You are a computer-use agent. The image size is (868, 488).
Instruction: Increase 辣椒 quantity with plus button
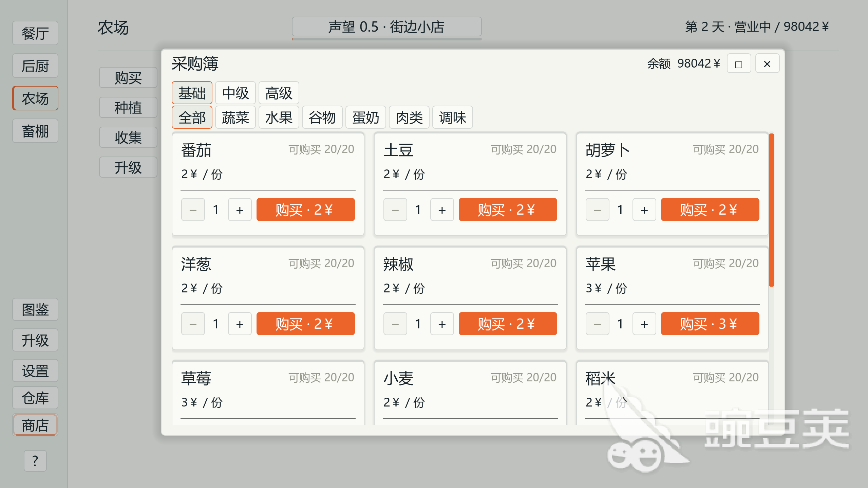pos(442,324)
